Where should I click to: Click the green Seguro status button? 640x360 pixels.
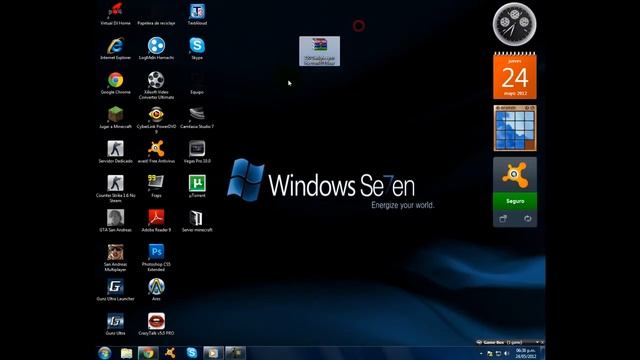coord(515,201)
